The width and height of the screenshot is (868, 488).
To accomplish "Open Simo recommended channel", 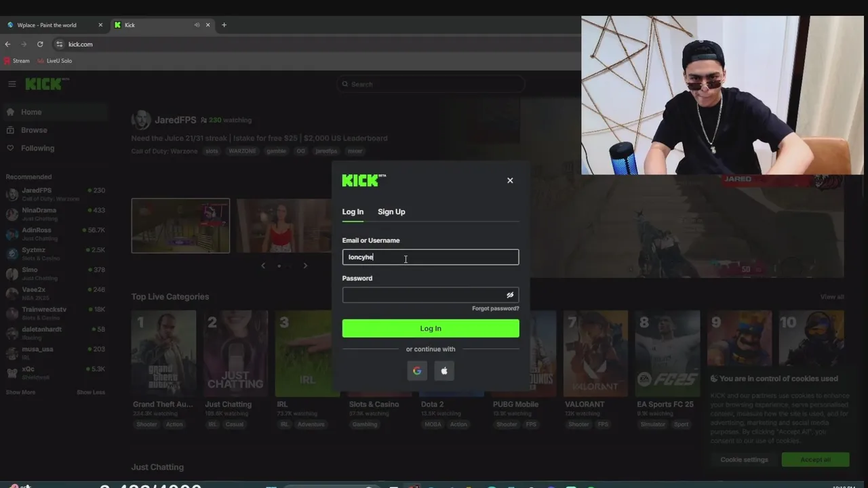I will point(54,273).
